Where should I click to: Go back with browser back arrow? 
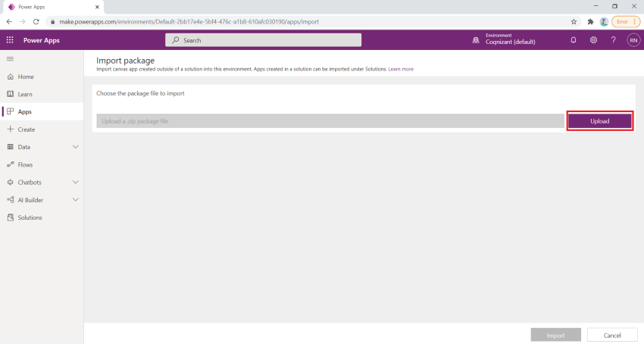pos(9,21)
